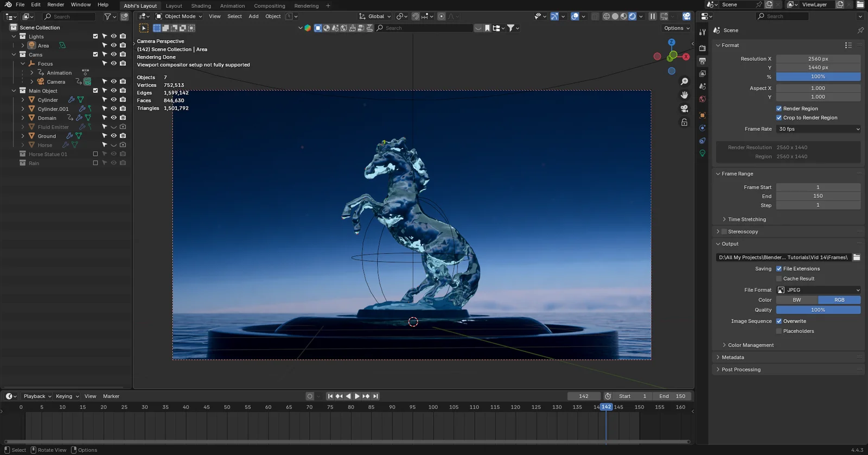
Task: Switch to wireframe viewport shading
Action: coord(607,16)
